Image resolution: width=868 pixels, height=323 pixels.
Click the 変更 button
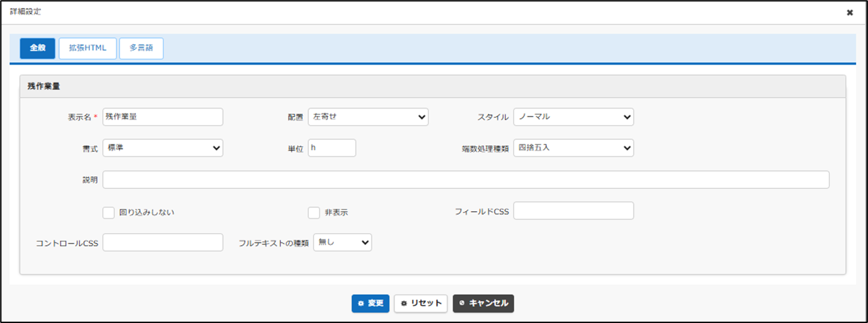pos(370,303)
